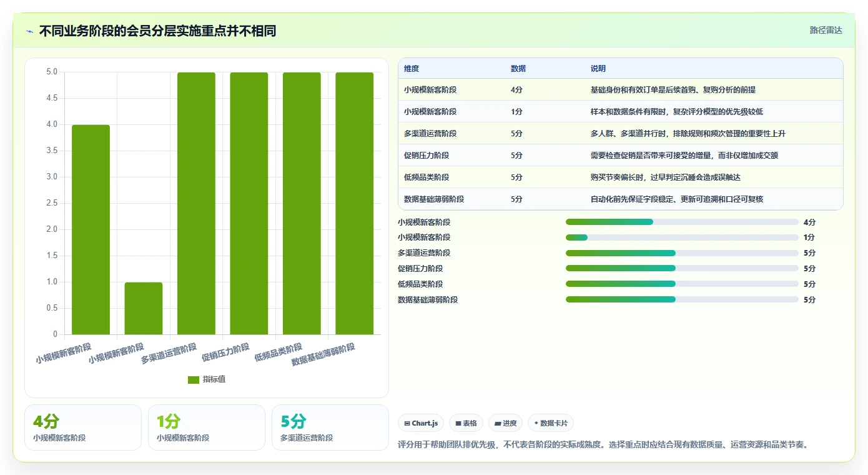Open the 5分 多渠道运营阶段 data card
This screenshot has height=475, width=868.
[330, 427]
